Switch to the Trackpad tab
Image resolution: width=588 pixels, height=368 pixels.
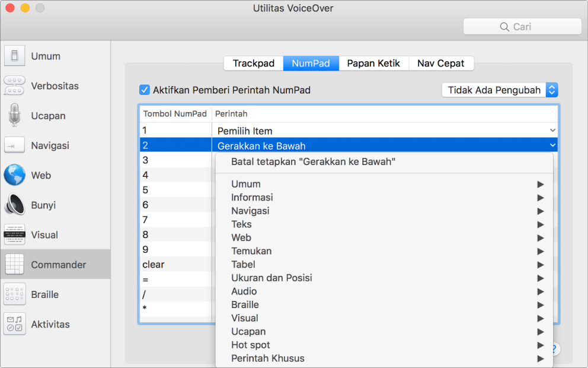tap(253, 64)
